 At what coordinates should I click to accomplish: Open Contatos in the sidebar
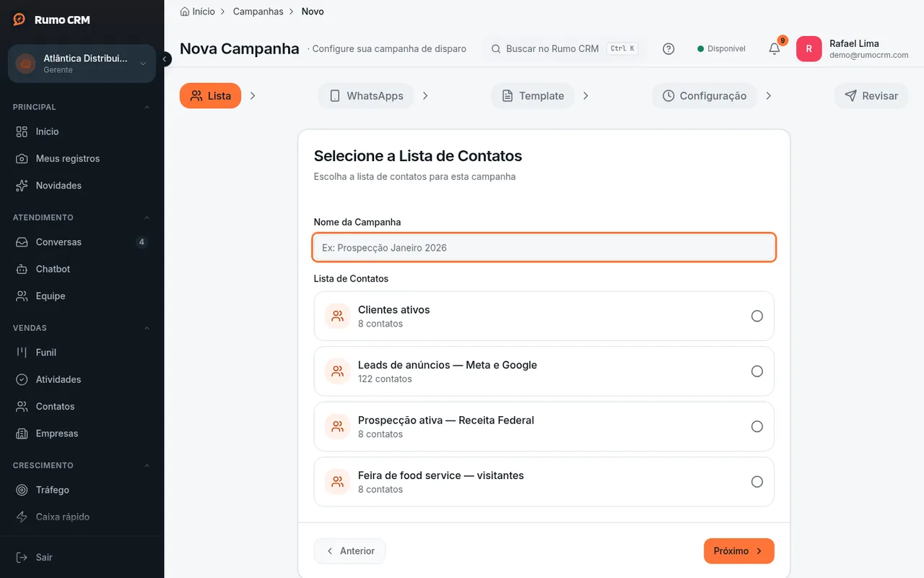pyautogui.click(x=82, y=407)
